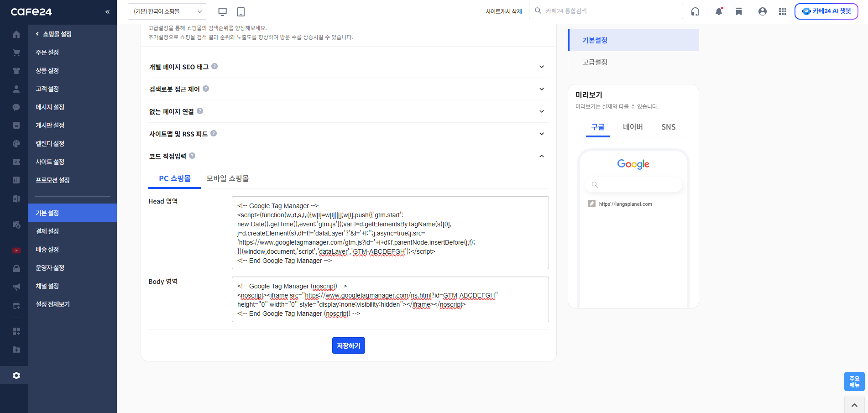The width and height of the screenshot is (868, 413).
Task: Open the shopping cart orders icon
Action: click(16, 52)
